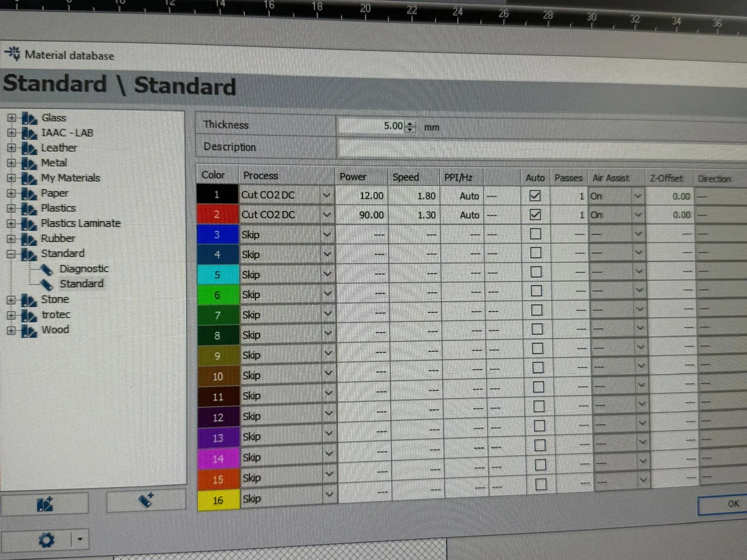Select red color swatch number 2
This screenshot has width=747, height=560.
tap(217, 214)
